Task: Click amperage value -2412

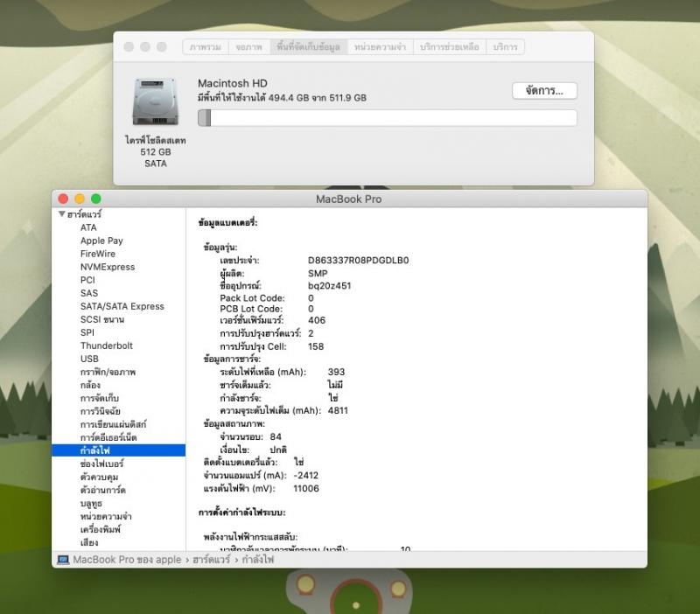Action: (x=306, y=475)
